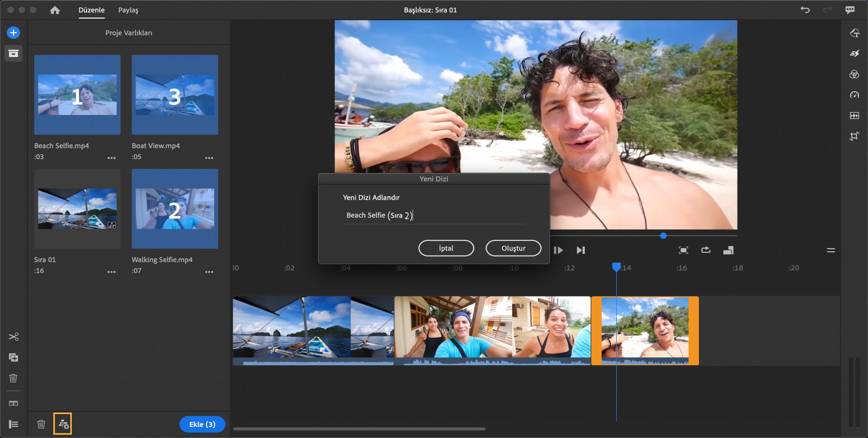Open the color panel icon

[854, 74]
